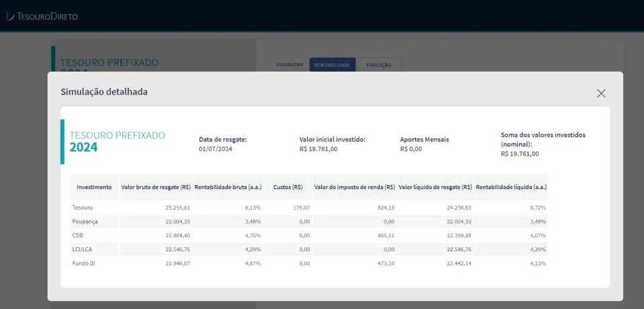
Task: Select the Poupança row label
Action: 85,222
